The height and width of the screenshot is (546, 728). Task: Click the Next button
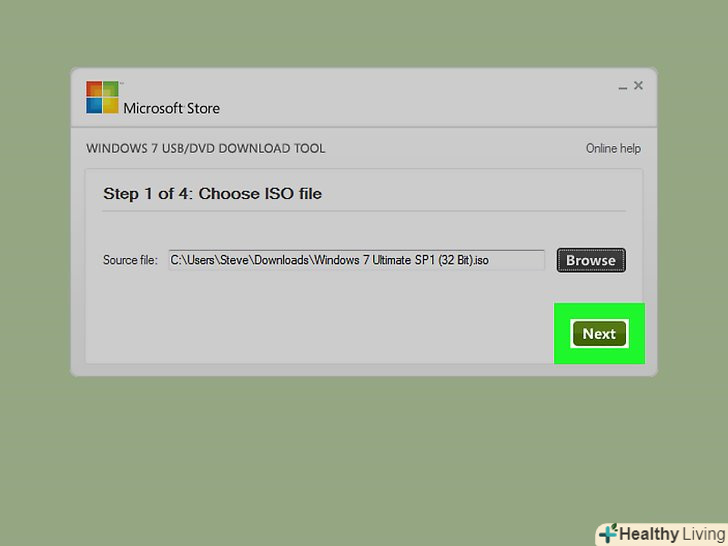click(599, 333)
